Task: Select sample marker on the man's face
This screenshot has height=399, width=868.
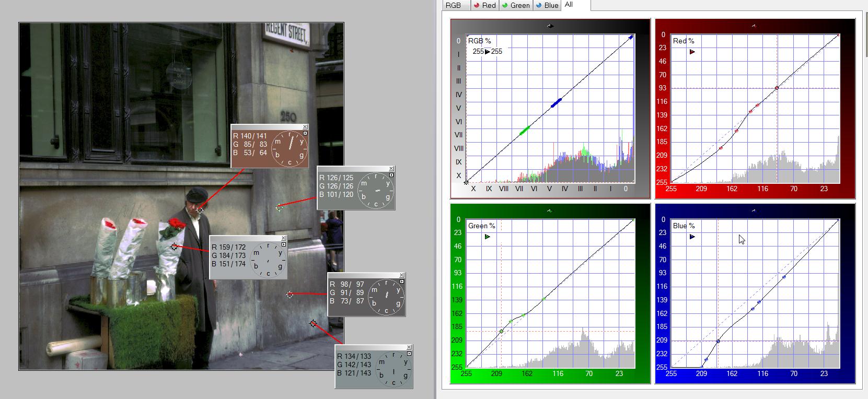Action: click(200, 210)
